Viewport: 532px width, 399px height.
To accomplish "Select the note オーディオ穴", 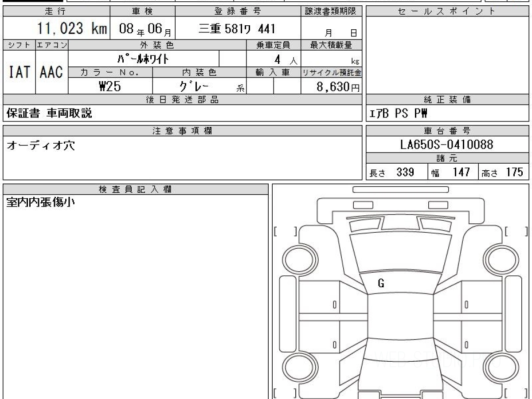I will [x=41, y=145].
